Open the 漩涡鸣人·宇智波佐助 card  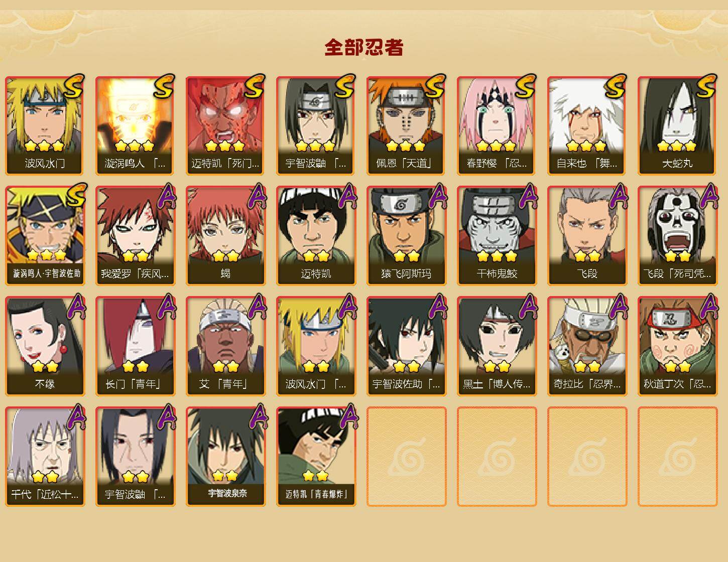[x=45, y=236]
